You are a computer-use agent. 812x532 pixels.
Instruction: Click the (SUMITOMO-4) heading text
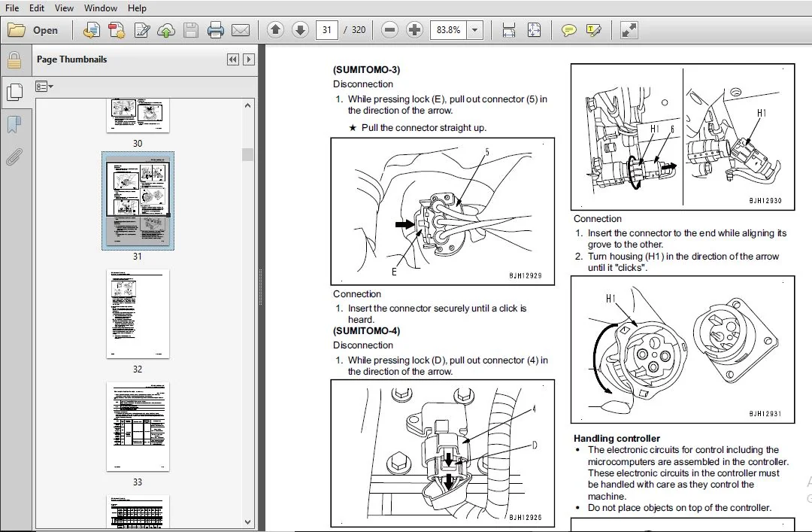pyautogui.click(x=366, y=331)
